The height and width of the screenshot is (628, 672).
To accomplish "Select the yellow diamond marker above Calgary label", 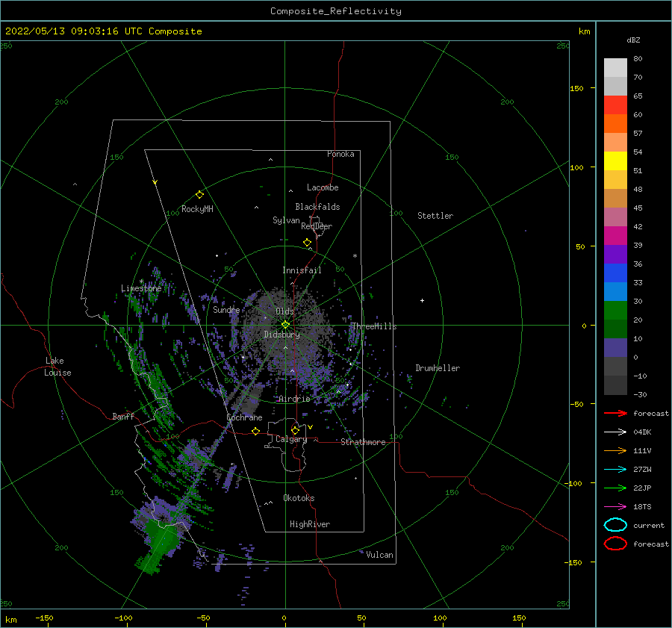I will tap(295, 430).
